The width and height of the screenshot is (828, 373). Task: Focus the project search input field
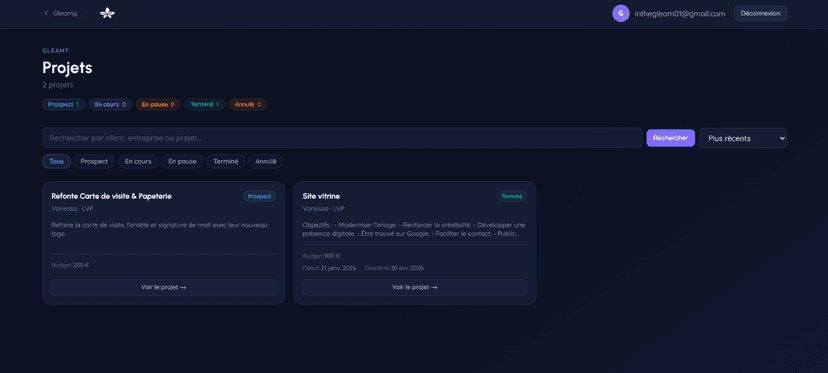click(342, 138)
